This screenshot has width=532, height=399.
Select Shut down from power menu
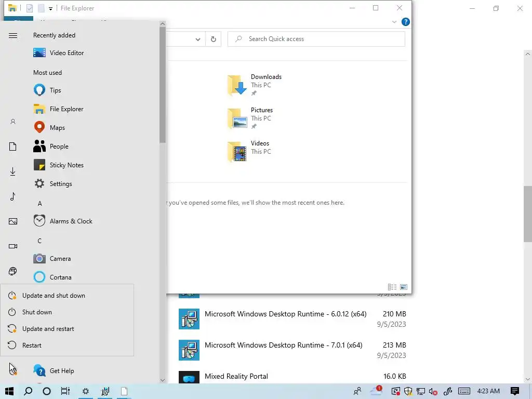coord(67,312)
